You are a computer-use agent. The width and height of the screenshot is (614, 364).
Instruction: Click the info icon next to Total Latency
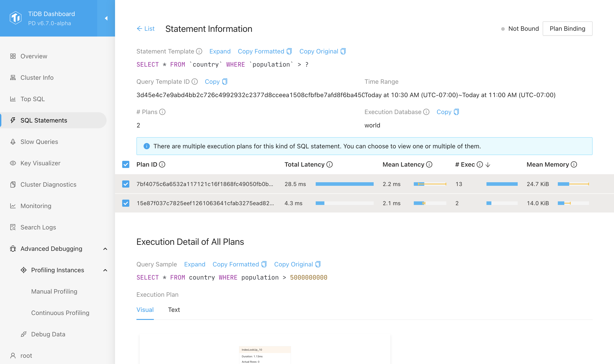pos(330,165)
